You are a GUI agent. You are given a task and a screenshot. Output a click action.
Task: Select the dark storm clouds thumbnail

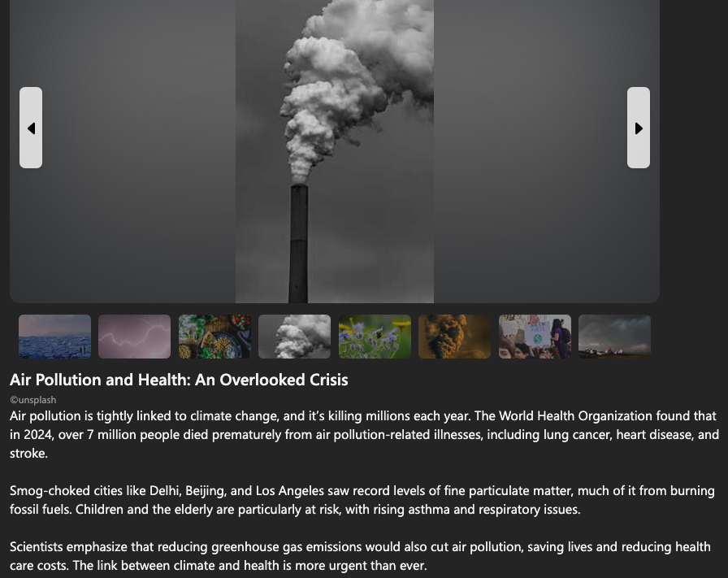615,337
